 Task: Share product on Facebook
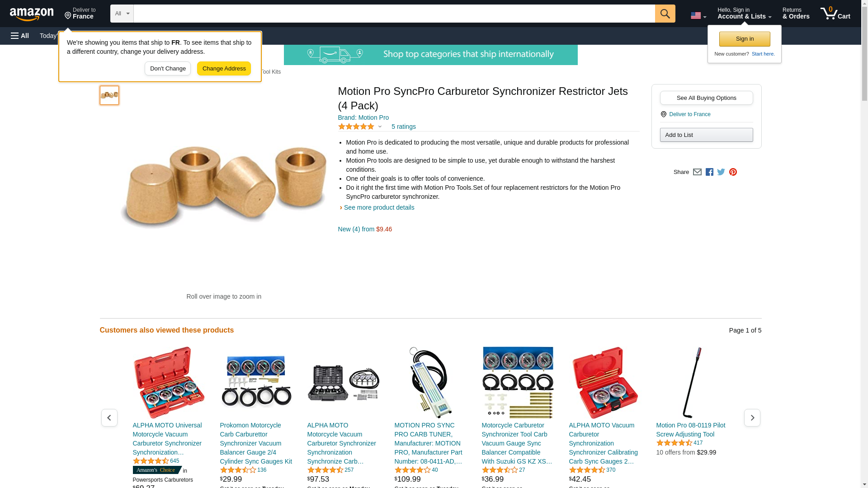point(709,172)
